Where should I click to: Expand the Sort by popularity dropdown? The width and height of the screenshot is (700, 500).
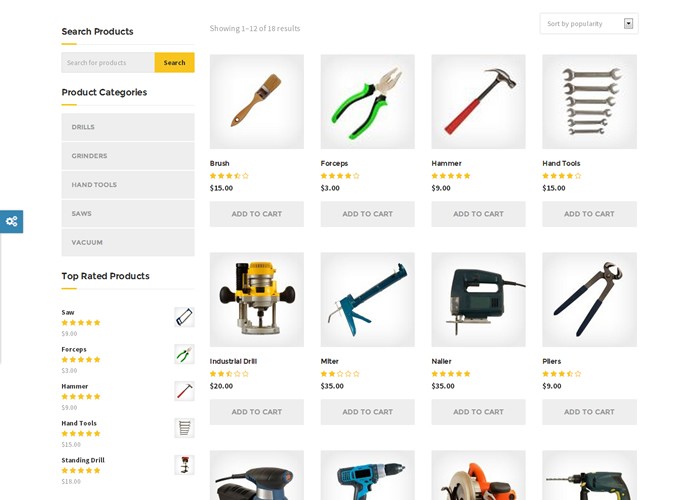click(589, 24)
